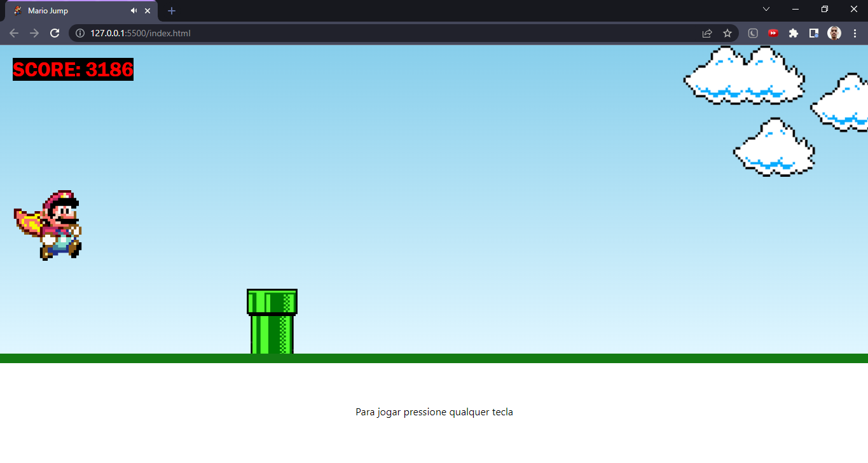
Task: Open the browser side panel icon
Action: point(814,33)
